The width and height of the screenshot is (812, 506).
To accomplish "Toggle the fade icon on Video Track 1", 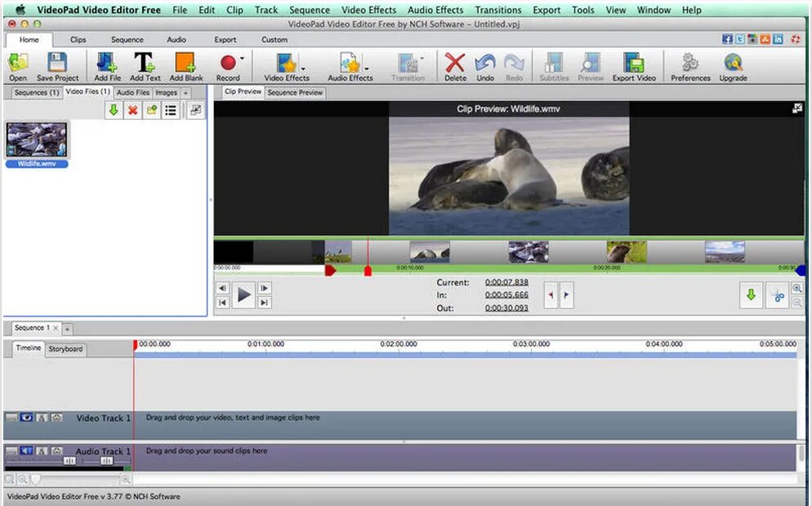I will (42, 418).
